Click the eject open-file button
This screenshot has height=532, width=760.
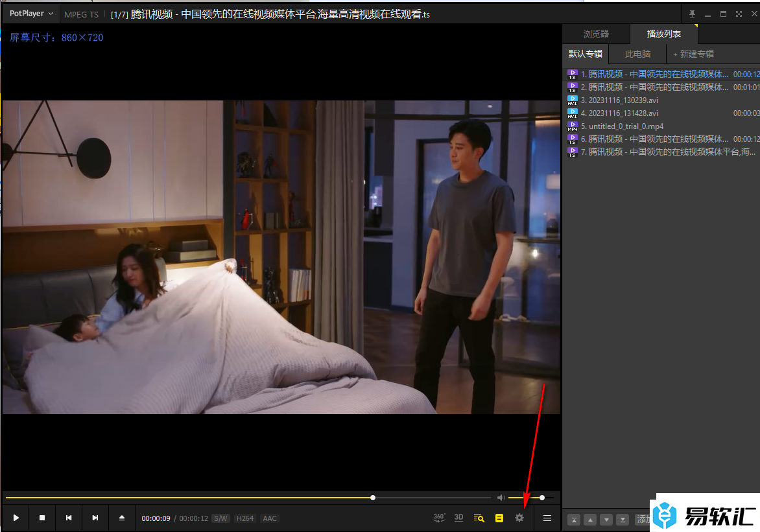click(122, 518)
